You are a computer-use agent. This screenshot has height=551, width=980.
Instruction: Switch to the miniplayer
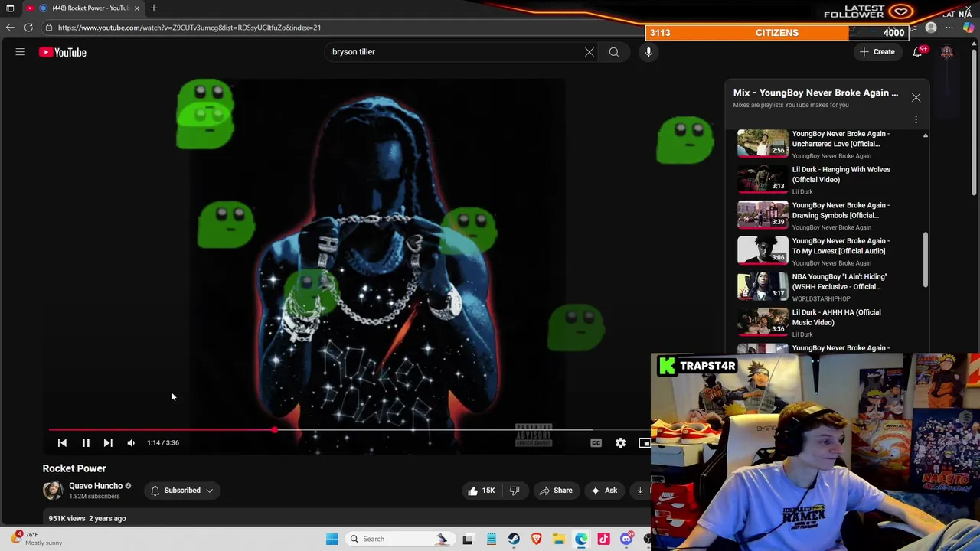coord(644,442)
